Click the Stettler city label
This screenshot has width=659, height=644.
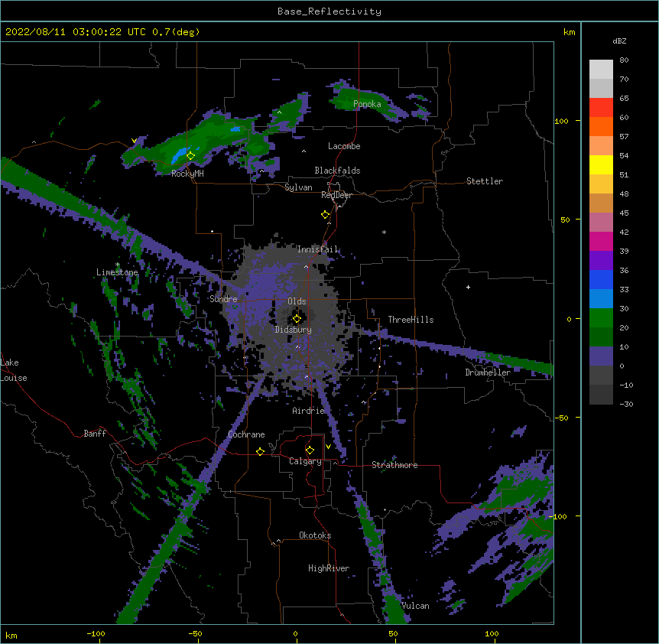(485, 181)
